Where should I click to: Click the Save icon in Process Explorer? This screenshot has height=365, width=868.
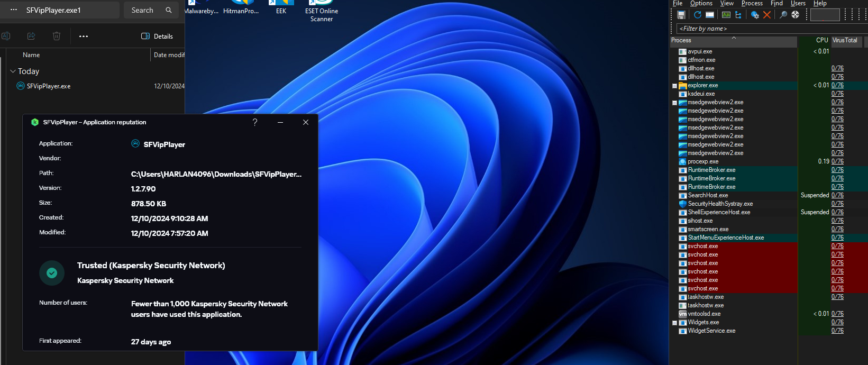pyautogui.click(x=681, y=15)
